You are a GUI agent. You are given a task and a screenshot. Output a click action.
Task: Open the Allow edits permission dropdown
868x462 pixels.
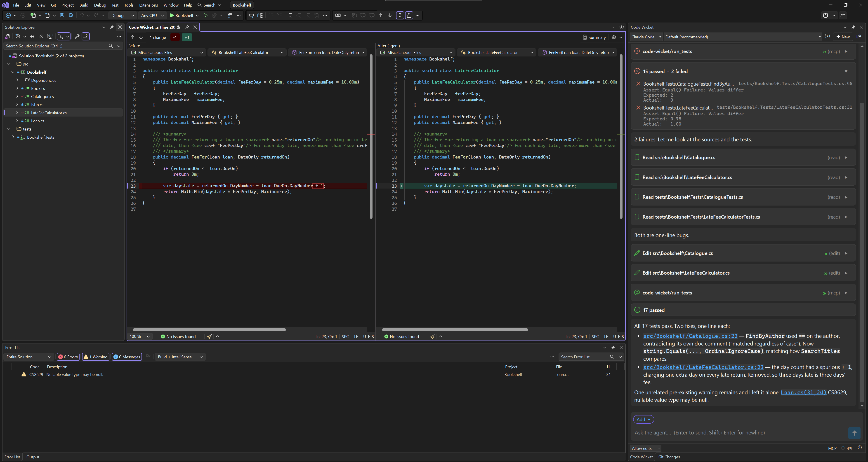coord(646,448)
